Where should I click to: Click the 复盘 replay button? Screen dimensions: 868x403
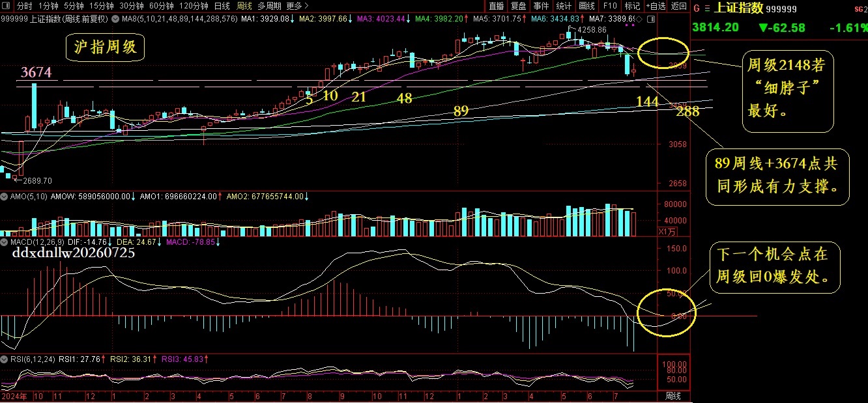(519, 6)
